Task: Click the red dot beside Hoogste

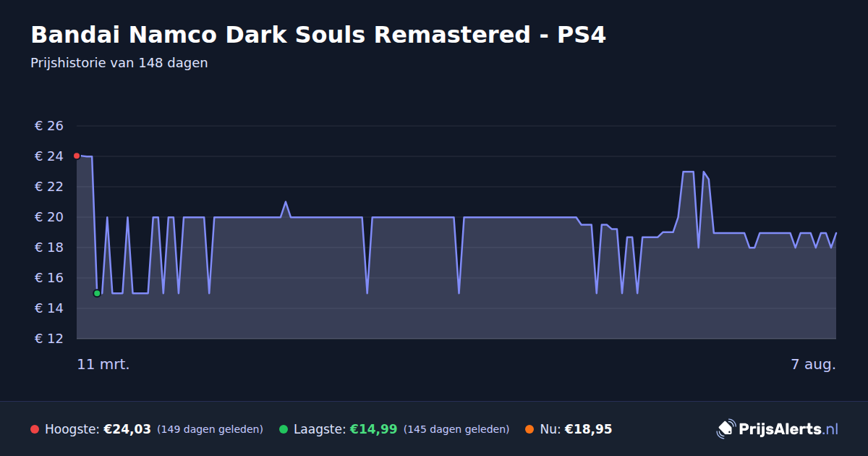Action: 35,429
